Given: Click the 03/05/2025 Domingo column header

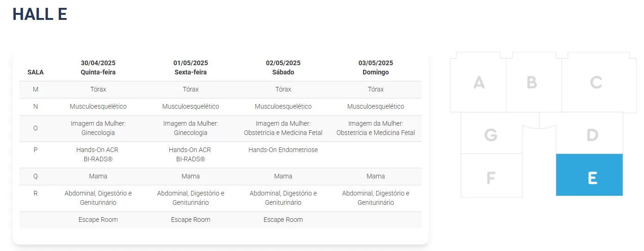Looking at the screenshot, I should click(x=376, y=67).
